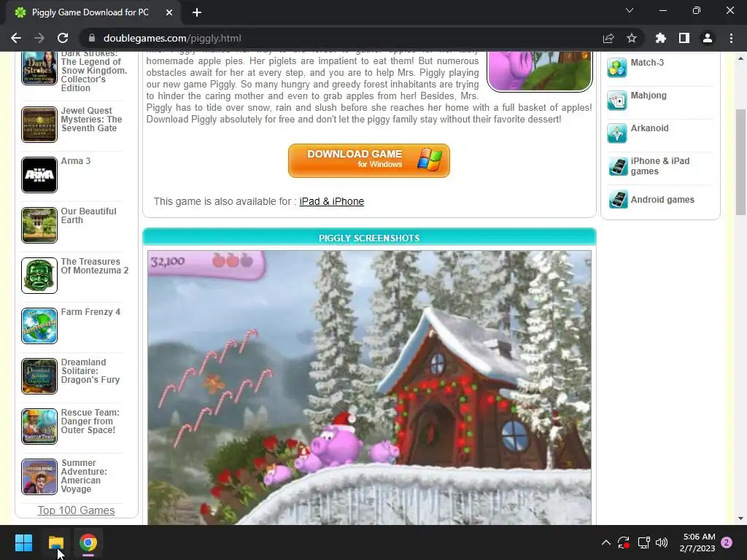The width and height of the screenshot is (747, 560).
Task: Click the Summer Adventure game icon
Action: click(x=39, y=477)
